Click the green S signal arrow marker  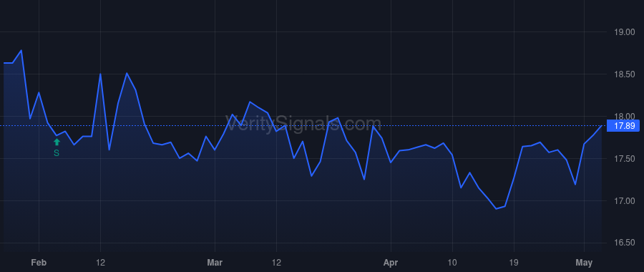click(57, 142)
